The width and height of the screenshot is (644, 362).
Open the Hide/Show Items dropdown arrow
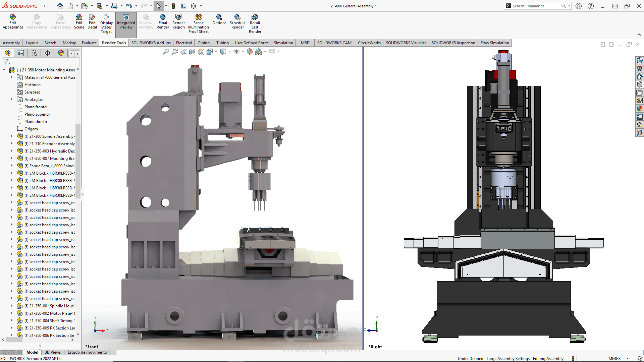(243, 52)
